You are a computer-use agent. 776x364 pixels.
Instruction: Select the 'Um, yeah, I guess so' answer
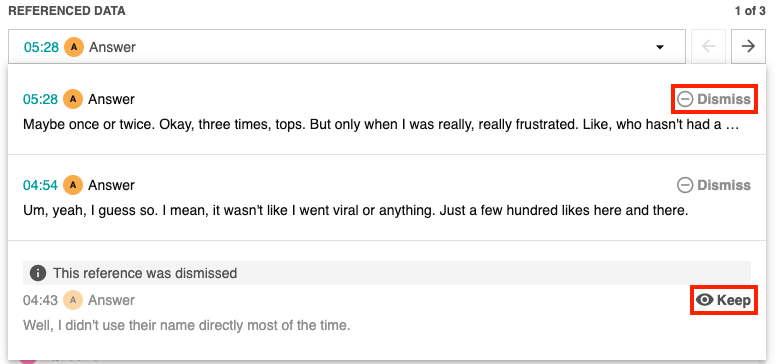coord(356,211)
